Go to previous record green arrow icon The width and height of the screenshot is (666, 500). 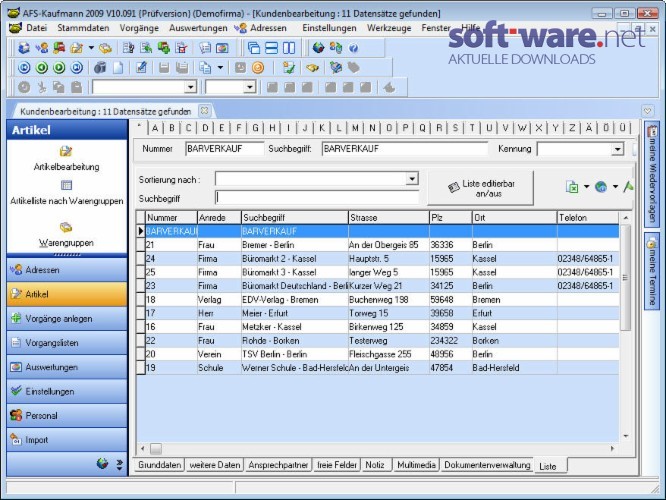pyautogui.click(x=42, y=68)
